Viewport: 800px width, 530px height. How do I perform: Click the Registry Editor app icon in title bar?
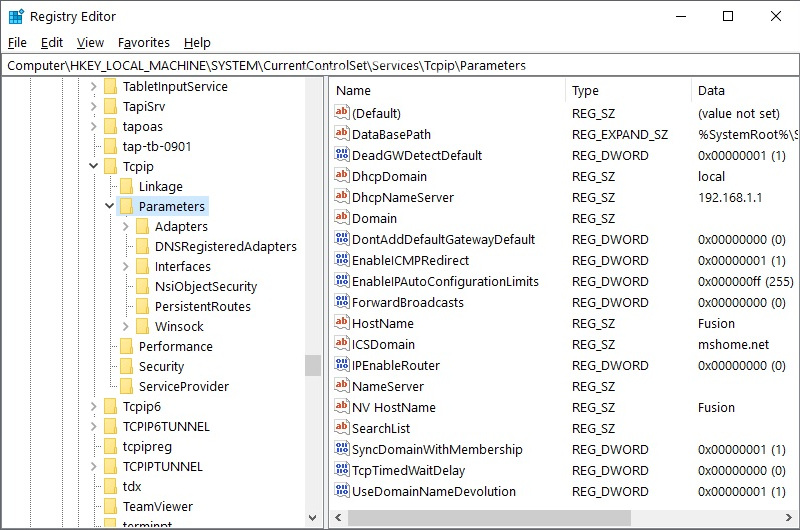16,16
